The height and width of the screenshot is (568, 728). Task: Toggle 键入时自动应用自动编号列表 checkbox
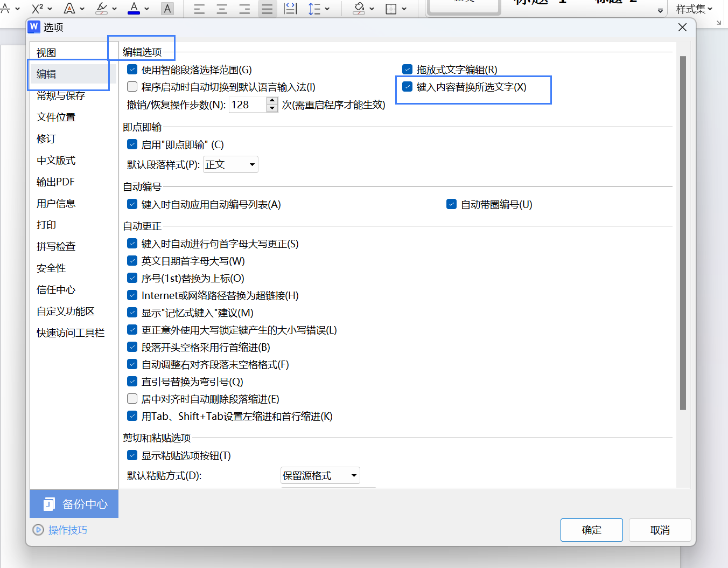[132, 204]
